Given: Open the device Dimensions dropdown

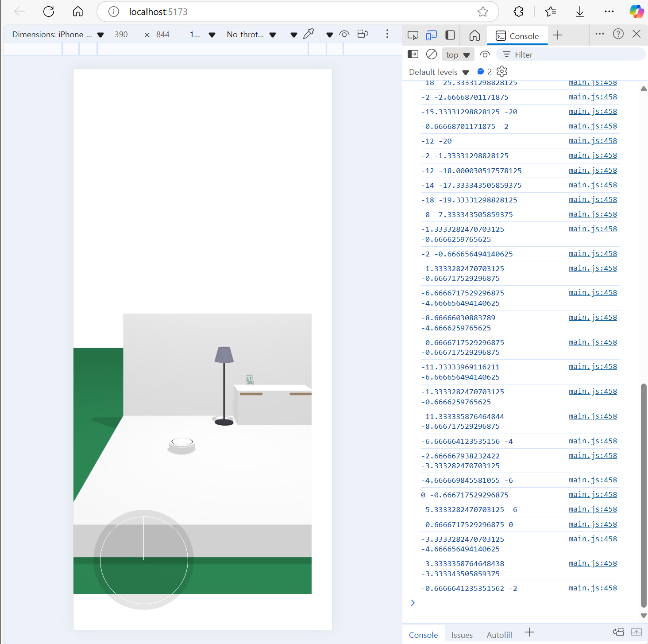Looking at the screenshot, I should (58, 35).
